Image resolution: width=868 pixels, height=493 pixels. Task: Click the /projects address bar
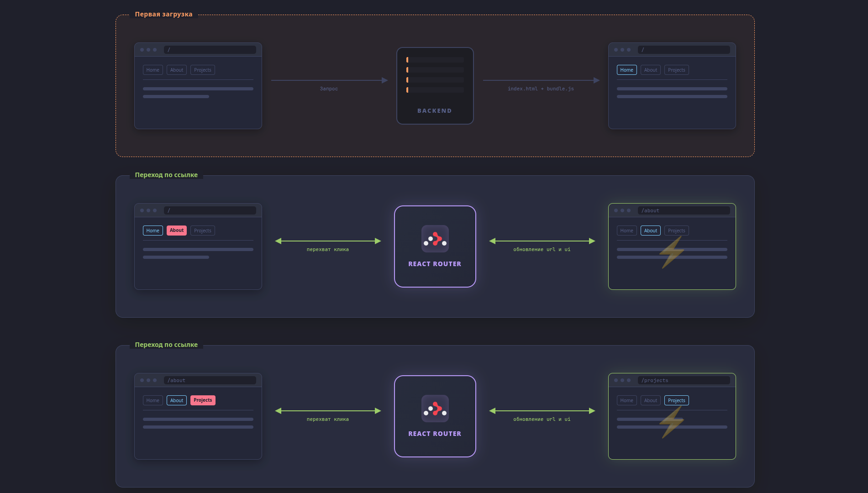click(684, 380)
